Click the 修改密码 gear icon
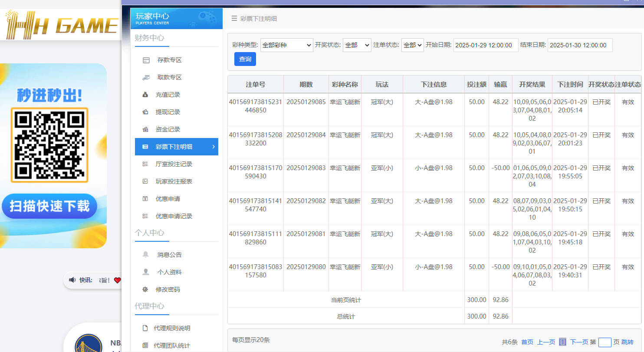Image resolution: width=644 pixels, height=352 pixels. click(x=145, y=289)
